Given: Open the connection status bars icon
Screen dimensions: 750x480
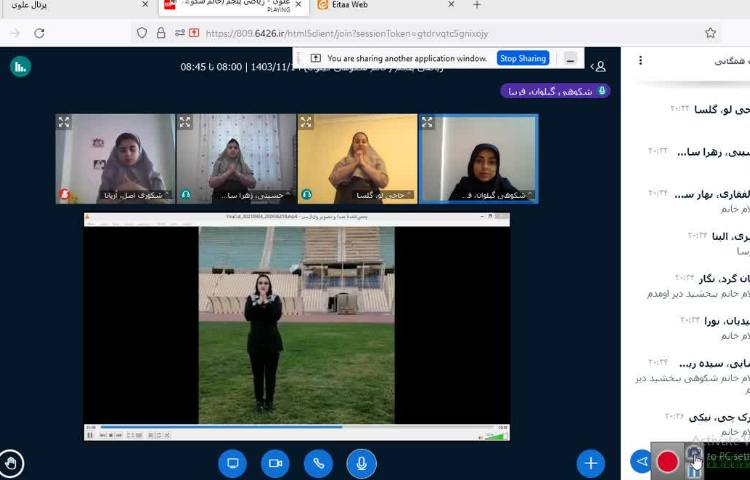Looking at the screenshot, I should (20, 67).
